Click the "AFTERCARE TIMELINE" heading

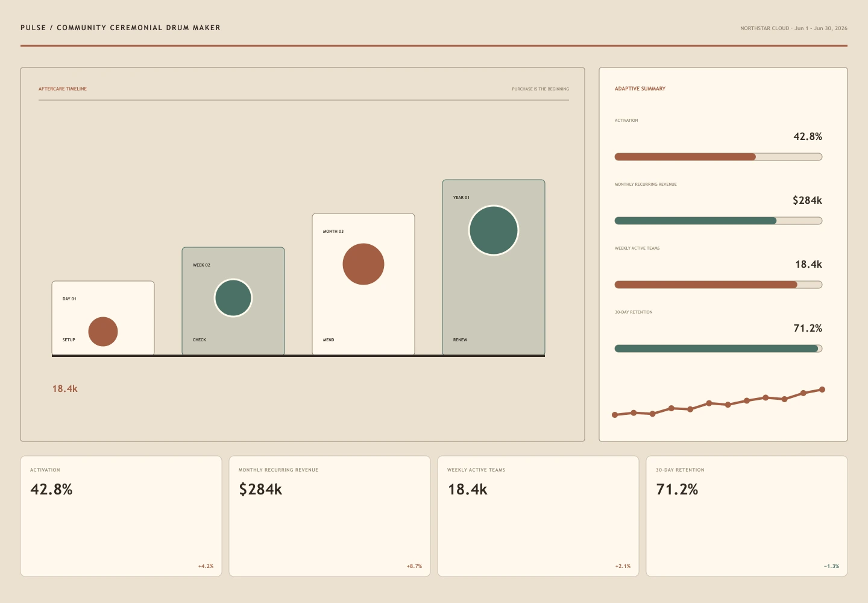pos(63,89)
